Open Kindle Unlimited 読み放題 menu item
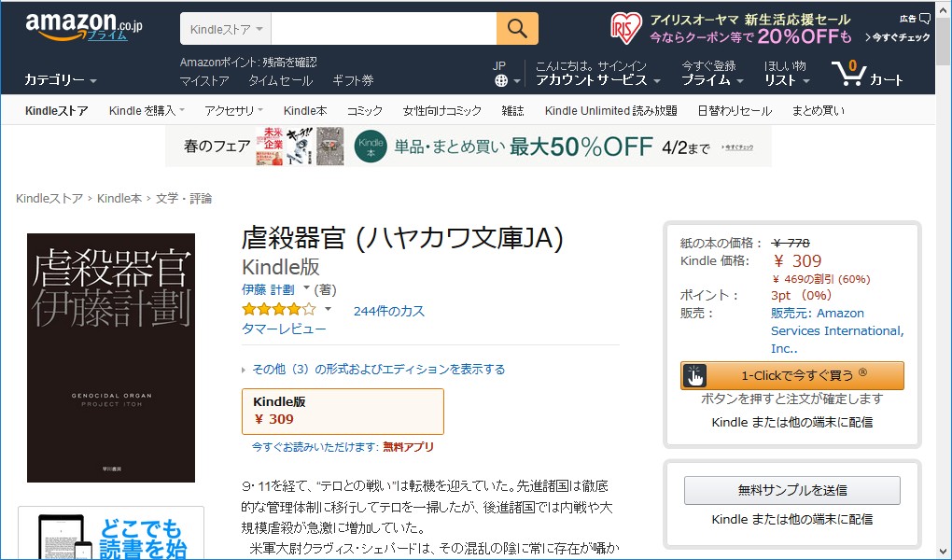Screen dimensions: 952x560 click(609, 109)
